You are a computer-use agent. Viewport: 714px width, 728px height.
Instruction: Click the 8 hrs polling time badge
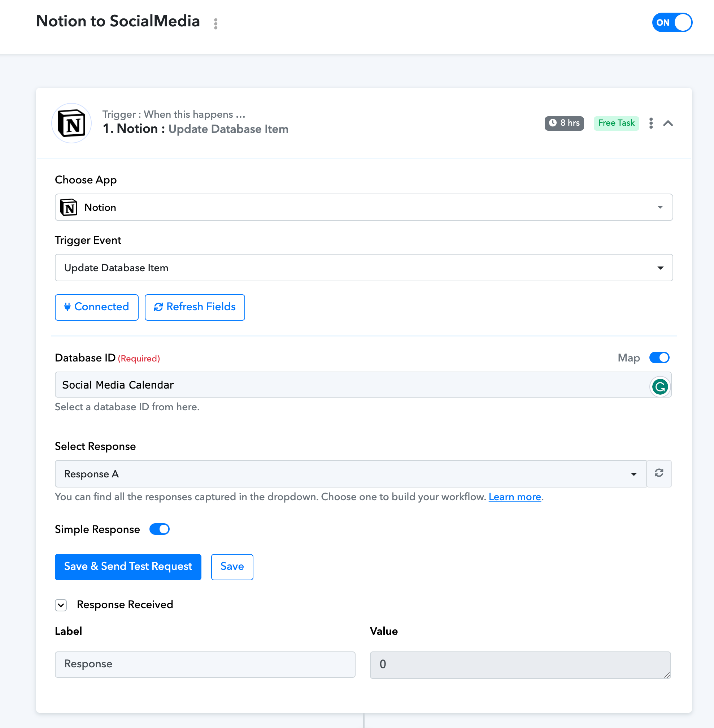point(564,123)
